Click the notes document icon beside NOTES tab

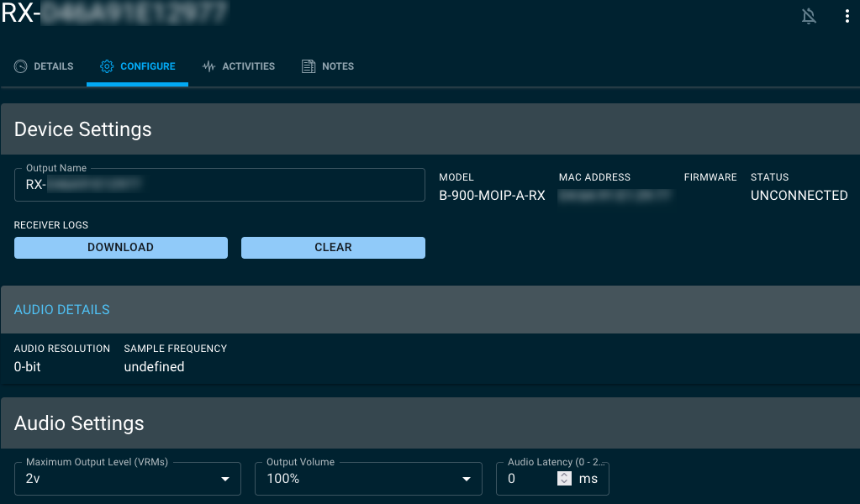pyautogui.click(x=308, y=66)
